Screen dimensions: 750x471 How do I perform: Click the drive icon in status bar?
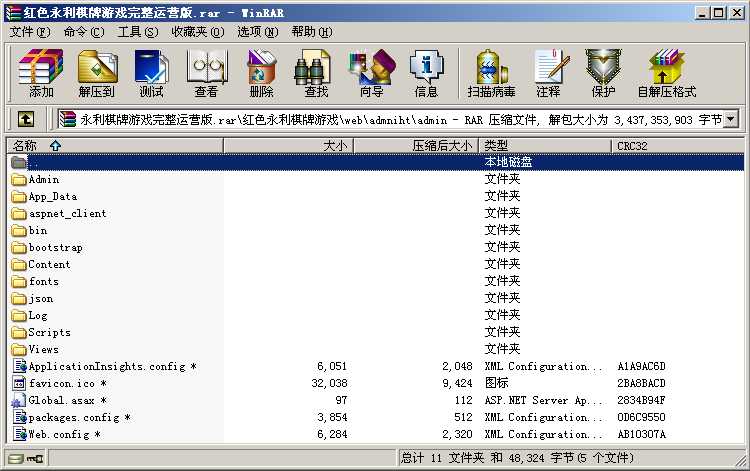pos(16,459)
